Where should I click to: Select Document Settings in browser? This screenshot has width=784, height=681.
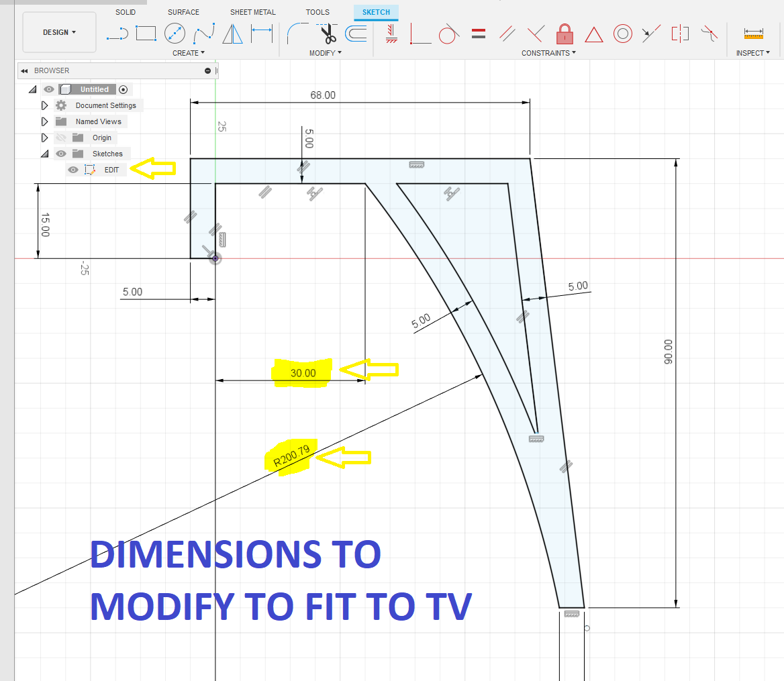106,105
